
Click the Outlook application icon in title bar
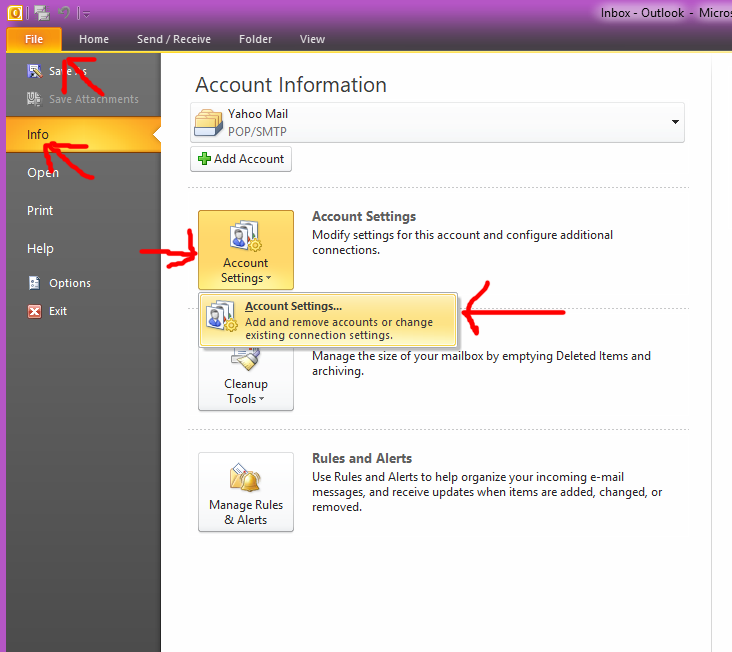(15, 13)
